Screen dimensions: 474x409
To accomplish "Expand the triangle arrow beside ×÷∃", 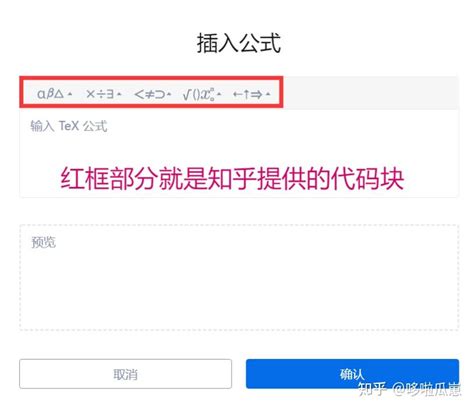I will point(119,94).
